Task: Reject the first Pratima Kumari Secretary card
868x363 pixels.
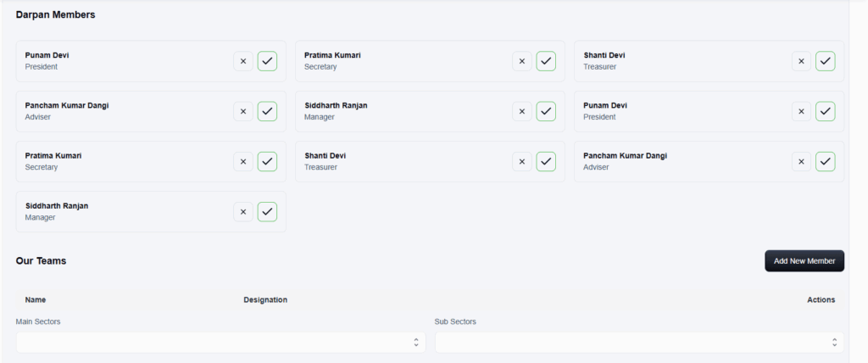Action: 522,61
